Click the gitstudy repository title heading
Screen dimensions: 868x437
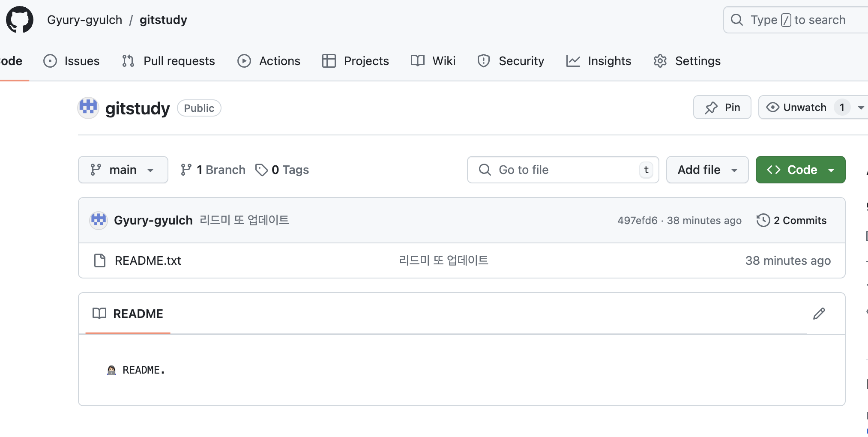click(x=138, y=108)
